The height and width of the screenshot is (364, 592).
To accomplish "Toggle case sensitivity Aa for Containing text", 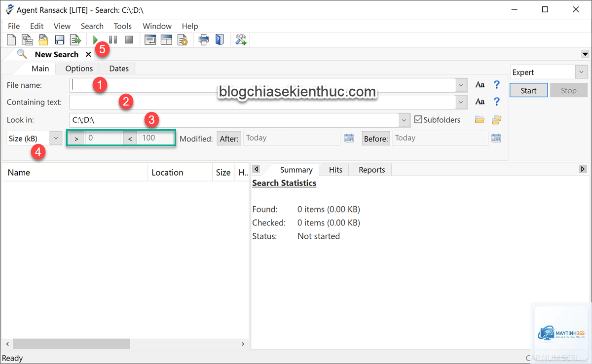I will tap(480, 102).
